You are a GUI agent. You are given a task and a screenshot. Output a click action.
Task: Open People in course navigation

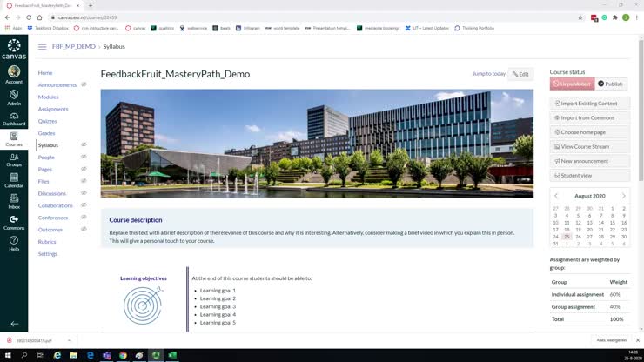[46, 158]
